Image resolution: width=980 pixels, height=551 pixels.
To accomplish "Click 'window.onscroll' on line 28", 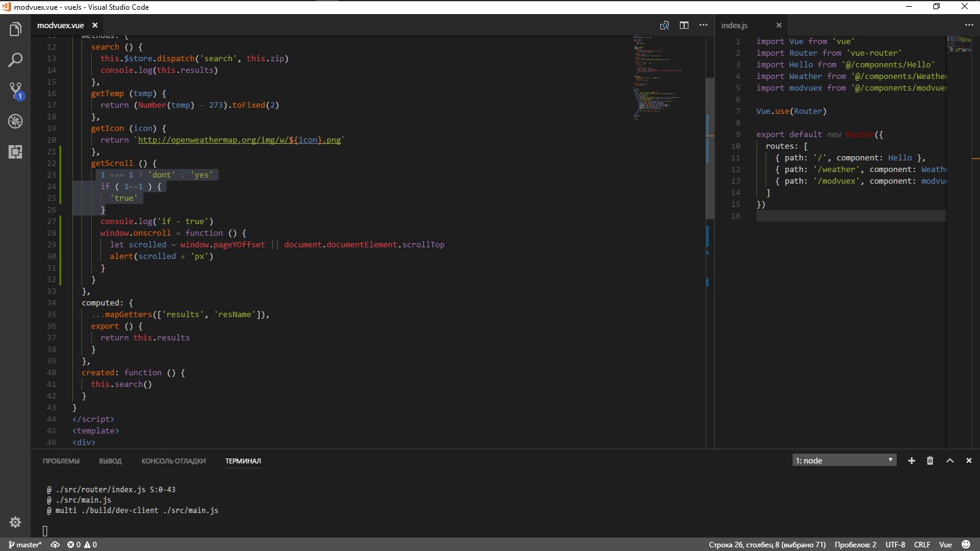I will [136, 233].
